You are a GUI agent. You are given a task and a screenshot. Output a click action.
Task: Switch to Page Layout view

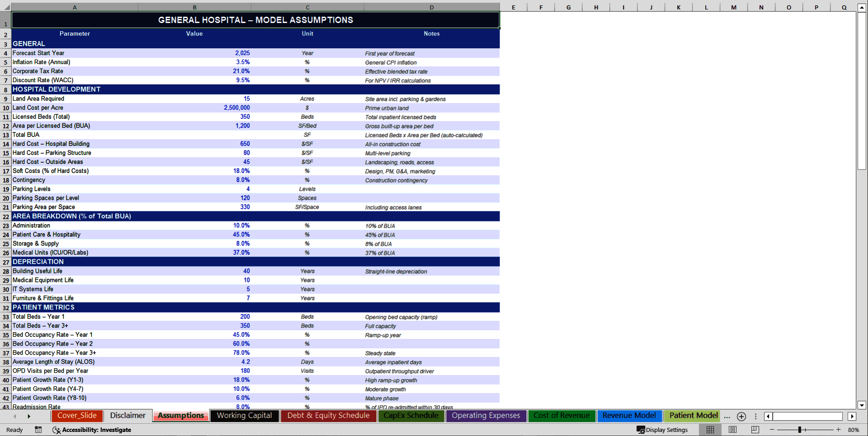coord(732,430)
